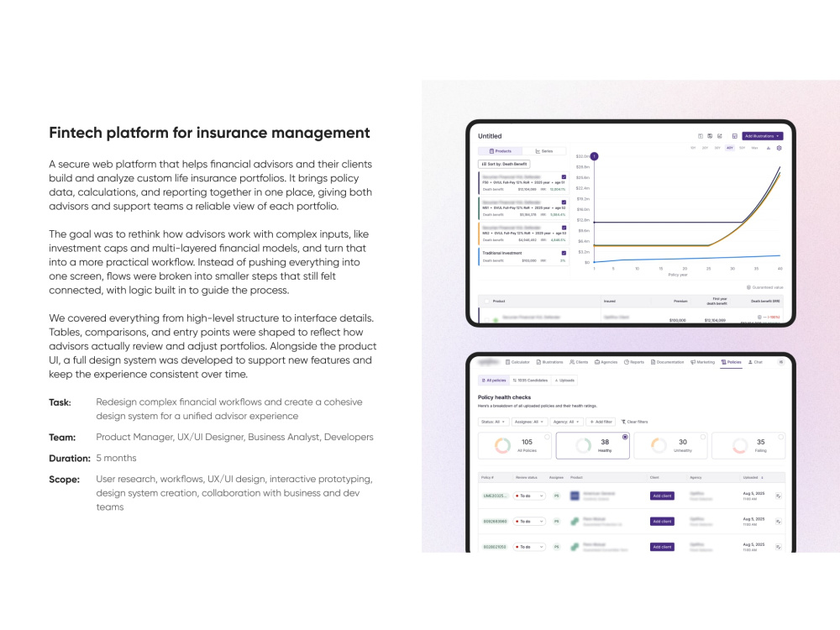Uncheck the M51 GVUL product card checkbox
Image resolution: width=840 pixels, height=630 pixels.
point(564,202)
